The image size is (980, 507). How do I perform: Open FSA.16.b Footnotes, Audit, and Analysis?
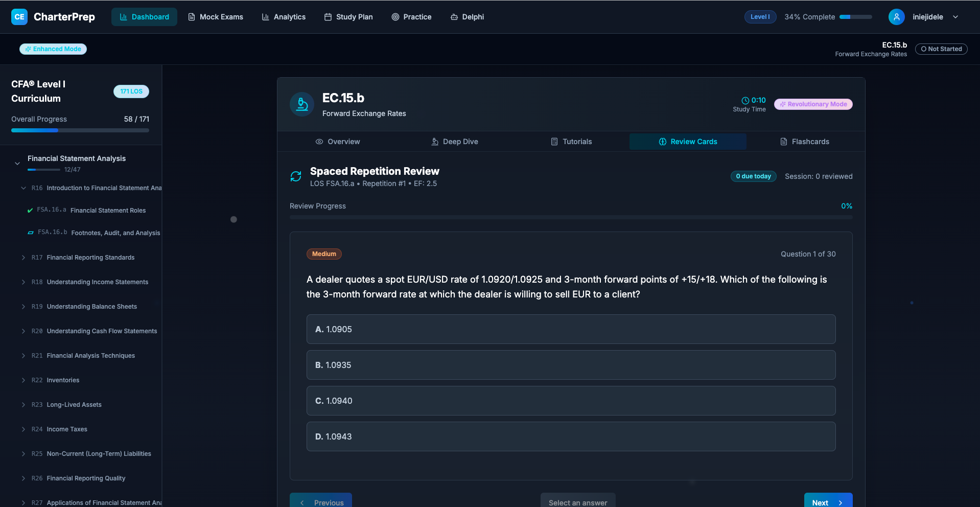coord(94,233)
